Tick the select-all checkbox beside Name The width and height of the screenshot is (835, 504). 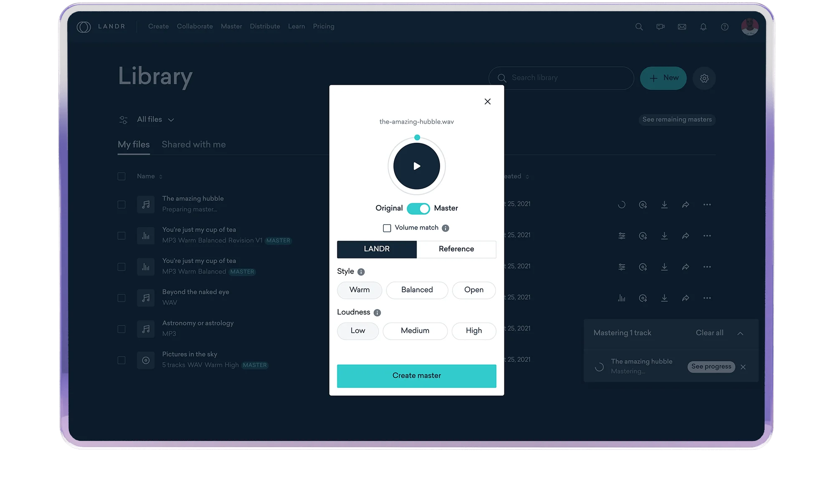click(x=121, y=177)
